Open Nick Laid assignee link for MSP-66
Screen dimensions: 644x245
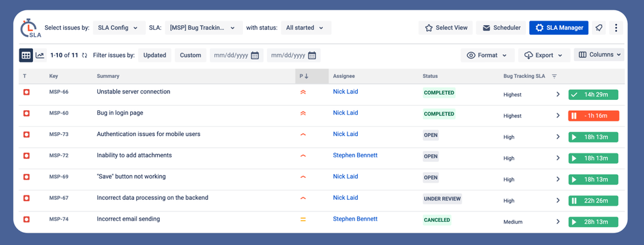point(346,92)
